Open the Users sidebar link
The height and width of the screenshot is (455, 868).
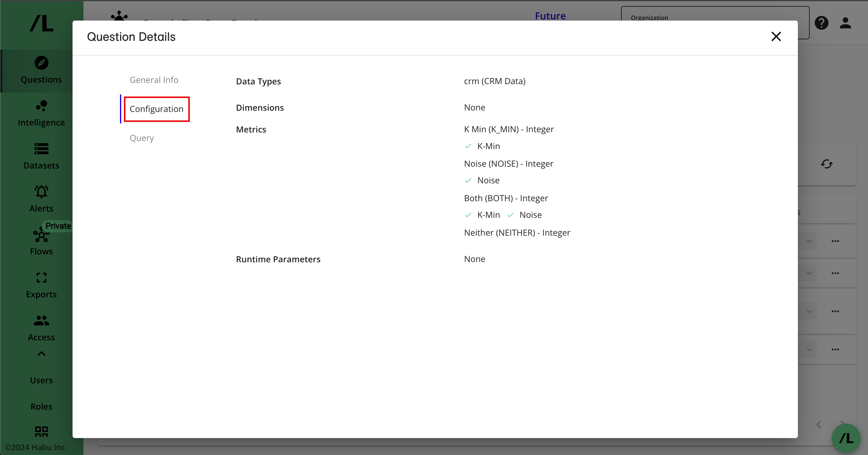41,380
